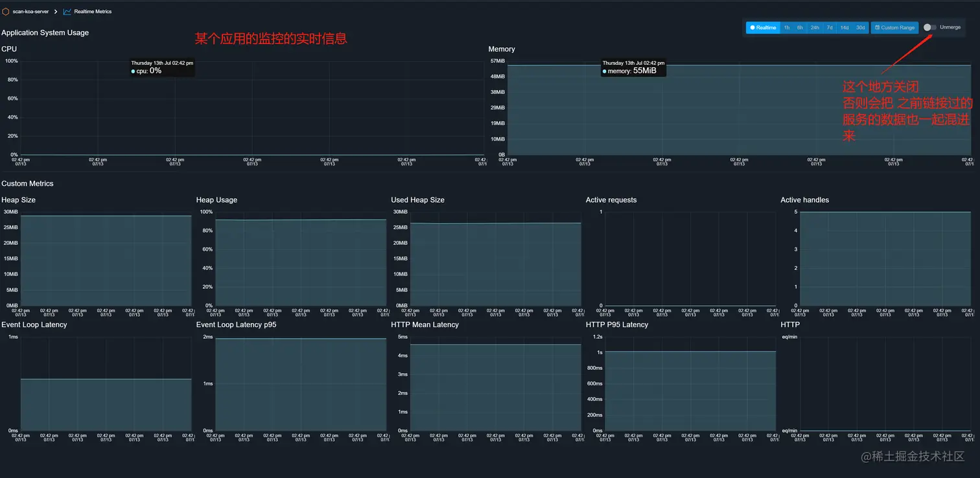The image size is (980, 478).
Task: Click the line-chart icon beside Realtime Metrics
Action: pyautogui.click(x=67, y=12)
